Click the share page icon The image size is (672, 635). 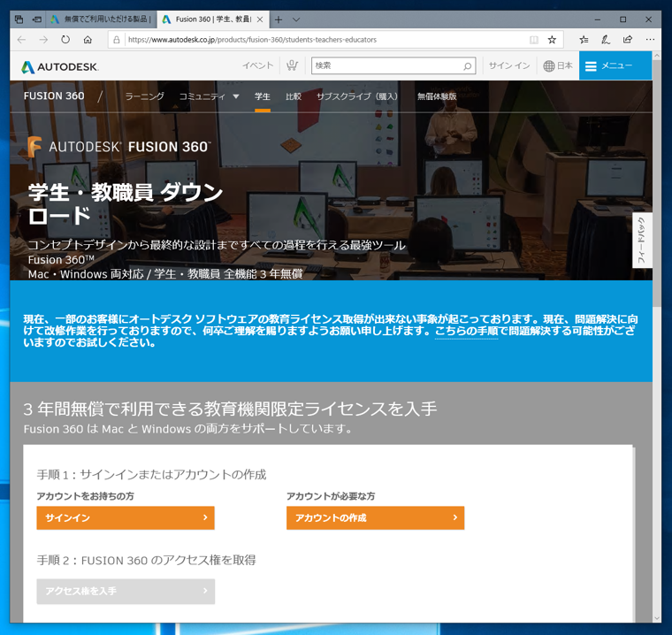coord(628,40)
